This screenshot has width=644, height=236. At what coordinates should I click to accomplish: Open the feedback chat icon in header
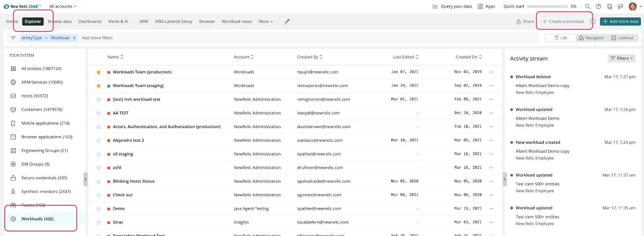[x=609, y=6]
